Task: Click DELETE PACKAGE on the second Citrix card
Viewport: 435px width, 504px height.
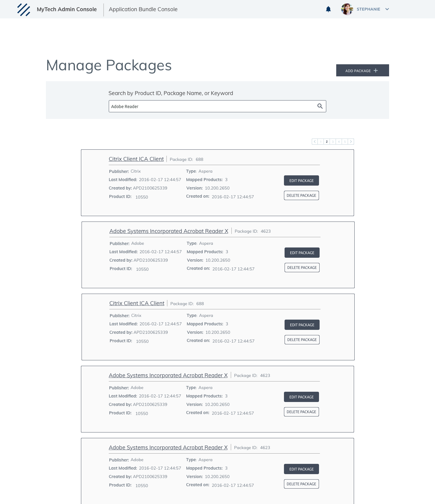Action: (x=302, y=340)
